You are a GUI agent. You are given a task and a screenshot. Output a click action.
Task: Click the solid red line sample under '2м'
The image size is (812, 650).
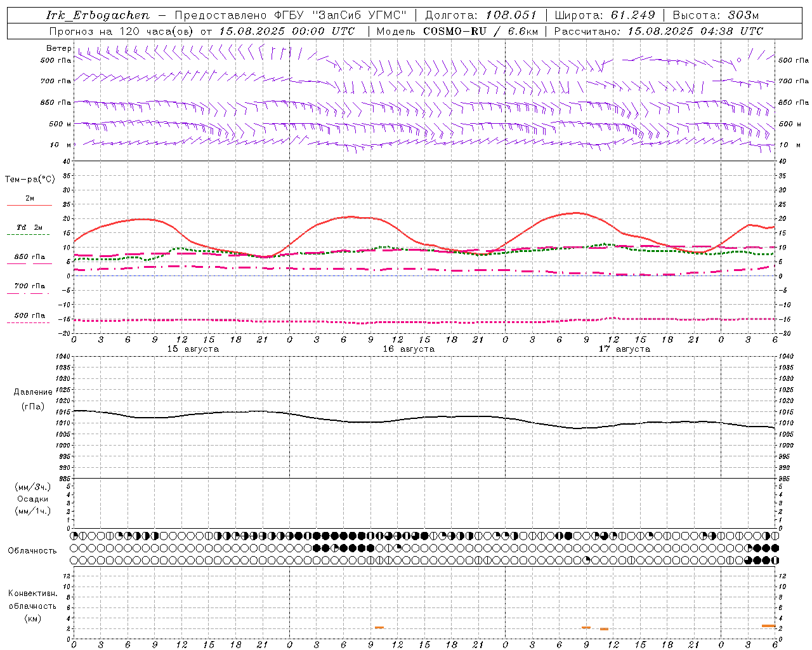(29, 206)
